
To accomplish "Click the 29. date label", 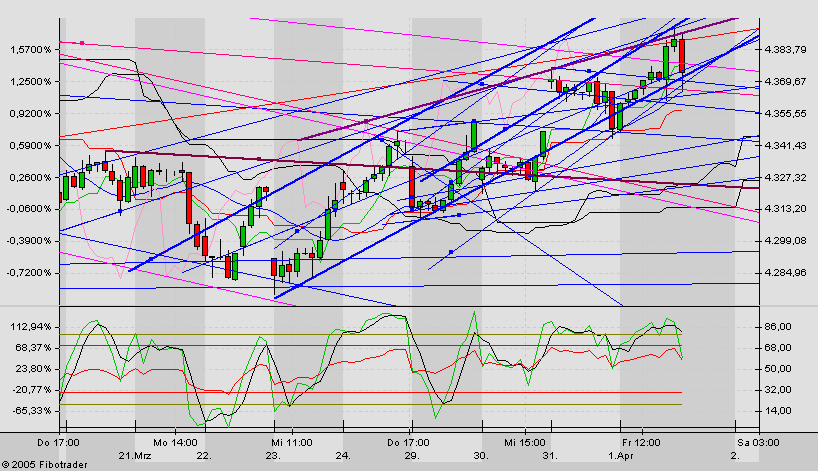I will point(412,456).
